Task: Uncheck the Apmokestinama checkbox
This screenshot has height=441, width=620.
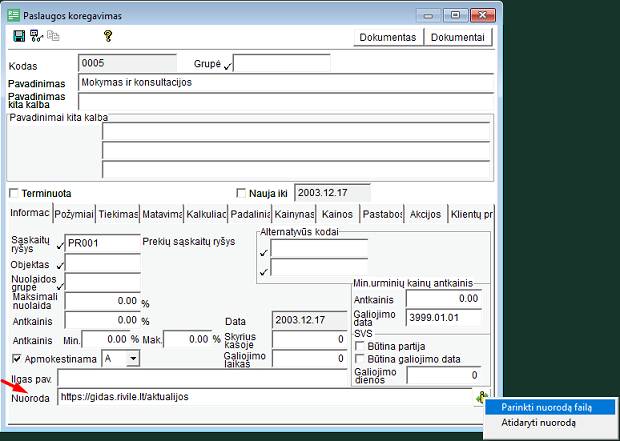Action: click(16, 358)
